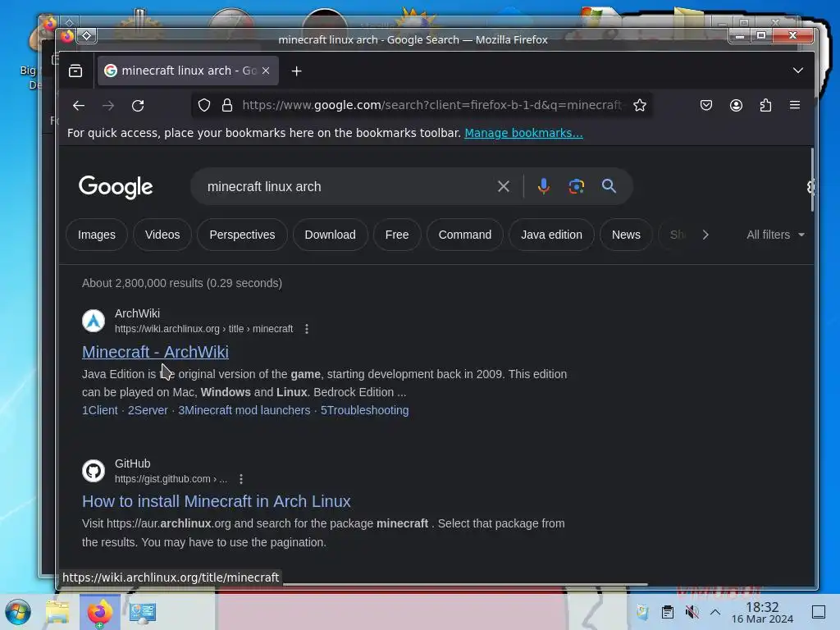Select the News filter
The image size is (840, 630).
click(626, 235)
